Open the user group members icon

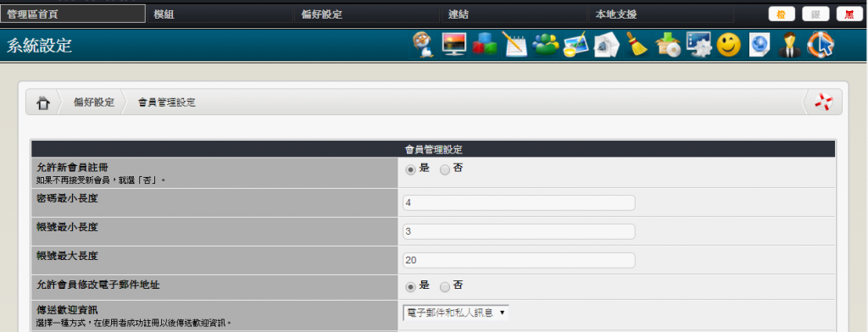pos(545,45)
